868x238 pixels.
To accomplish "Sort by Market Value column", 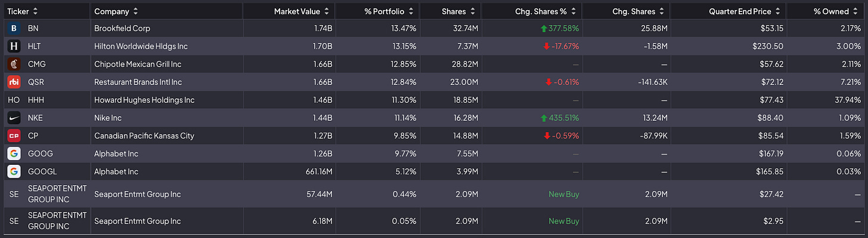I will click(301, 11).
